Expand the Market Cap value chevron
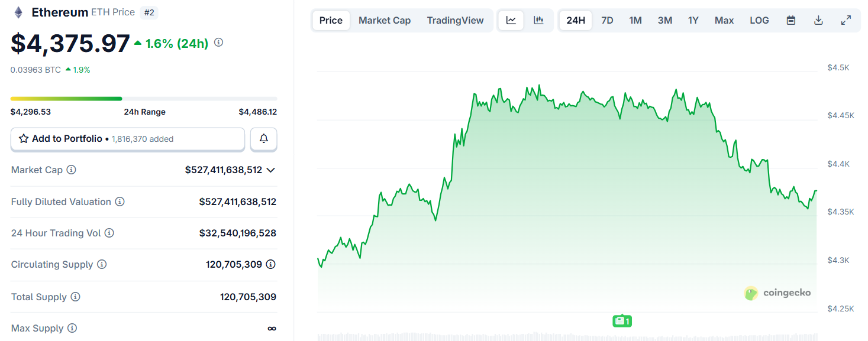Screen dimensions: 868x341 [x=271, y=170]
